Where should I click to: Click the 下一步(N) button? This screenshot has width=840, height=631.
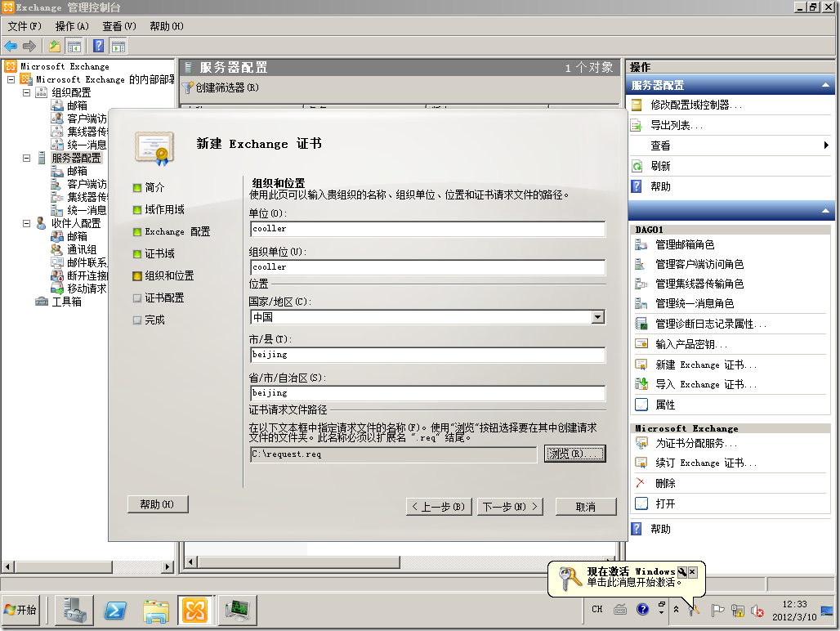pos(512,507)
